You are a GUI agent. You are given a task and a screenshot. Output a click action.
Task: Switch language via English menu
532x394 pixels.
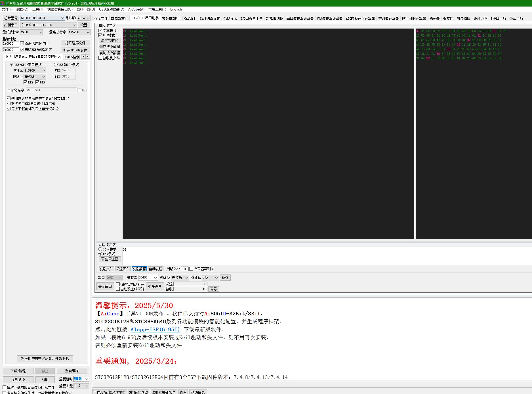(x=176, y=9)
